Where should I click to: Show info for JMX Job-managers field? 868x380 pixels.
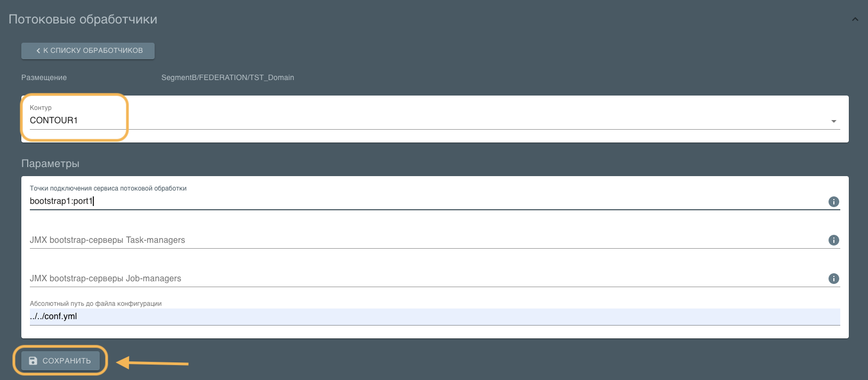click(x=833, y=279)
